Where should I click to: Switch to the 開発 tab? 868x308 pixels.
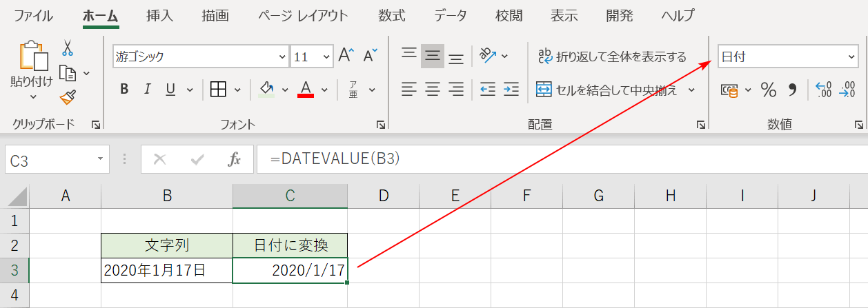(x=620, y=15)
